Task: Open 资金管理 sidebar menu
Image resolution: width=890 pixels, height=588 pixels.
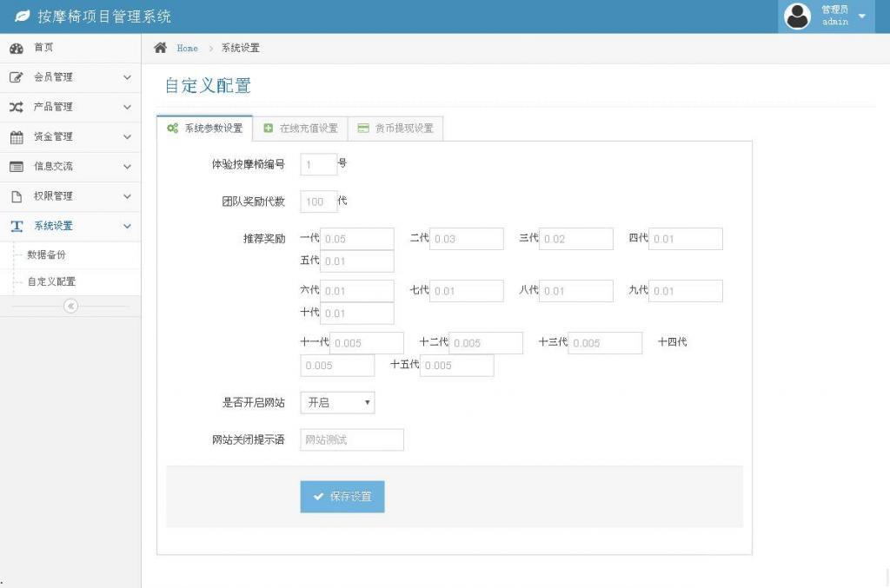Action: tap(70, 136)
